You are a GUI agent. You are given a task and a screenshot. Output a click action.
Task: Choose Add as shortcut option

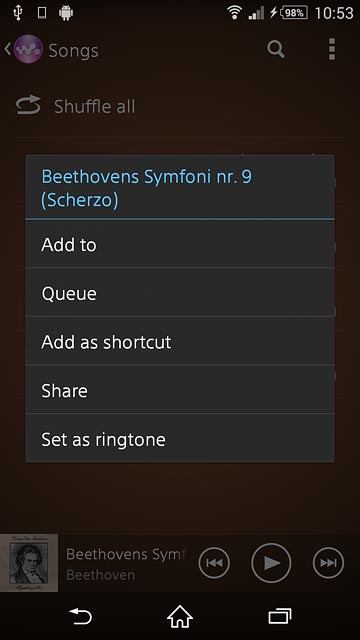tap(180, 341)
